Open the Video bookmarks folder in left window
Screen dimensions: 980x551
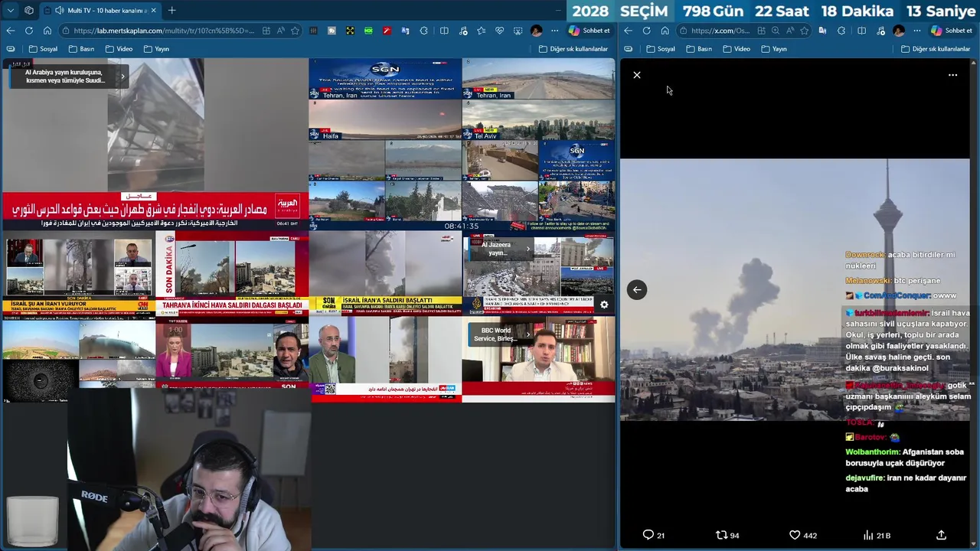[x=119, y=49]
